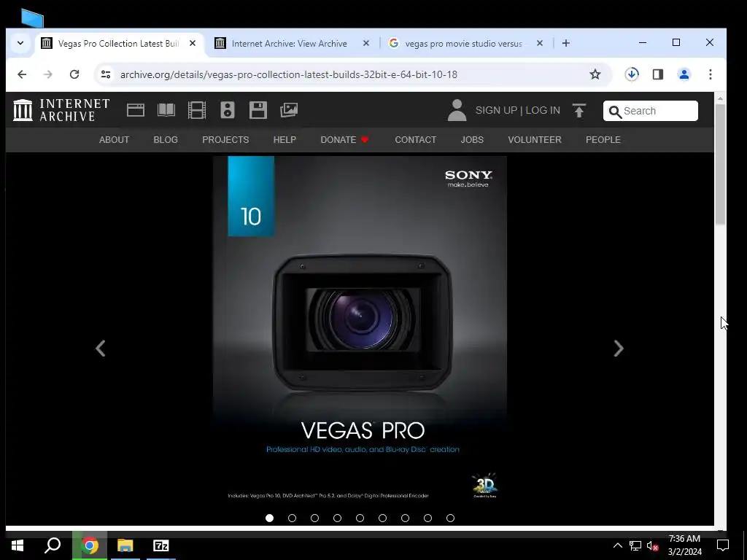
Task: Select sixth carousel dot
Action: coord(382,518)
